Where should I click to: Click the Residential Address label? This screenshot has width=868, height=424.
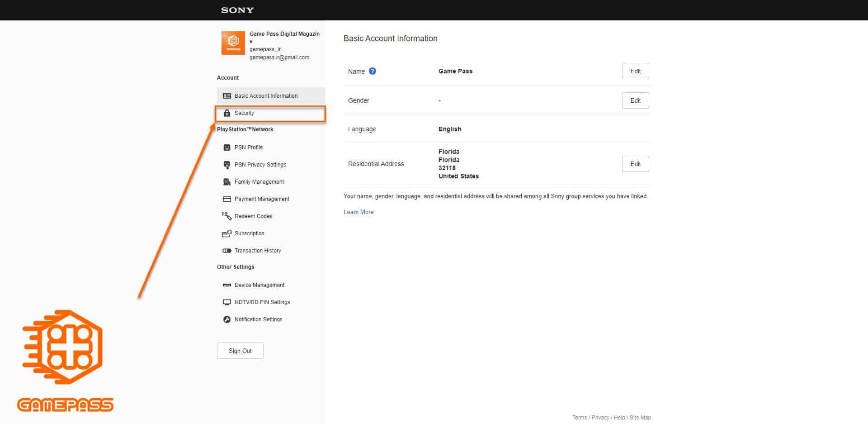376,164
